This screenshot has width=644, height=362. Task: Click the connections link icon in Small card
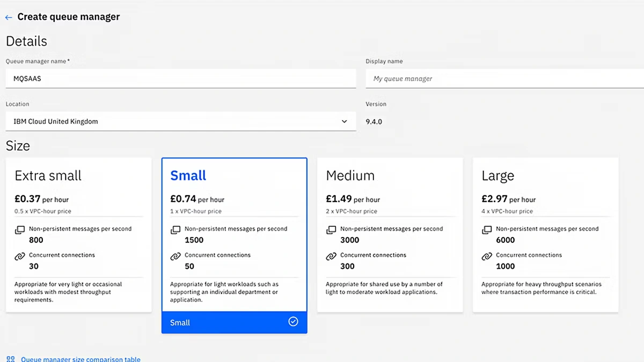coord(175,257)
